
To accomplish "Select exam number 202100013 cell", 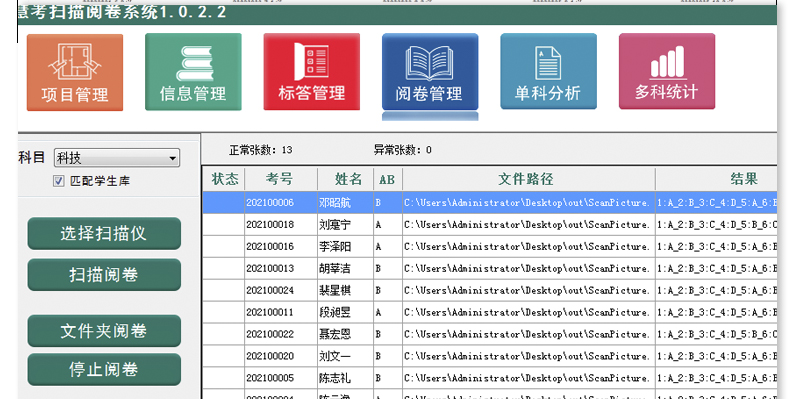I will [281, 269].
